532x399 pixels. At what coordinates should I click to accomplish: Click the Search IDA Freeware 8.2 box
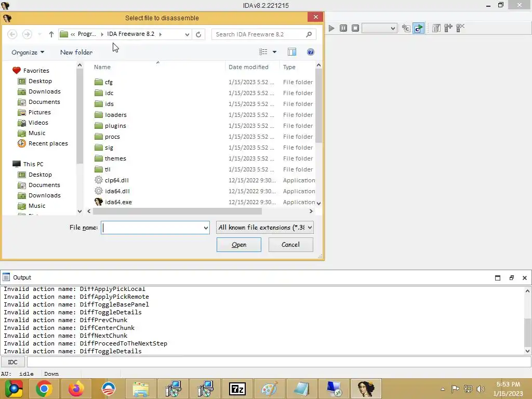263,34
